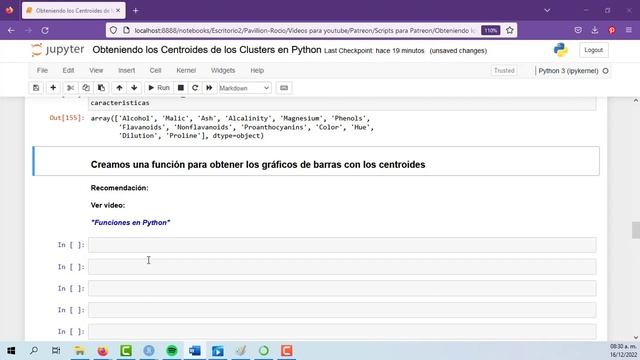Cut selected cells with the scissors icon
Image resolution: width=640 pixels, height=360 pixels.
tap(70, 88)
